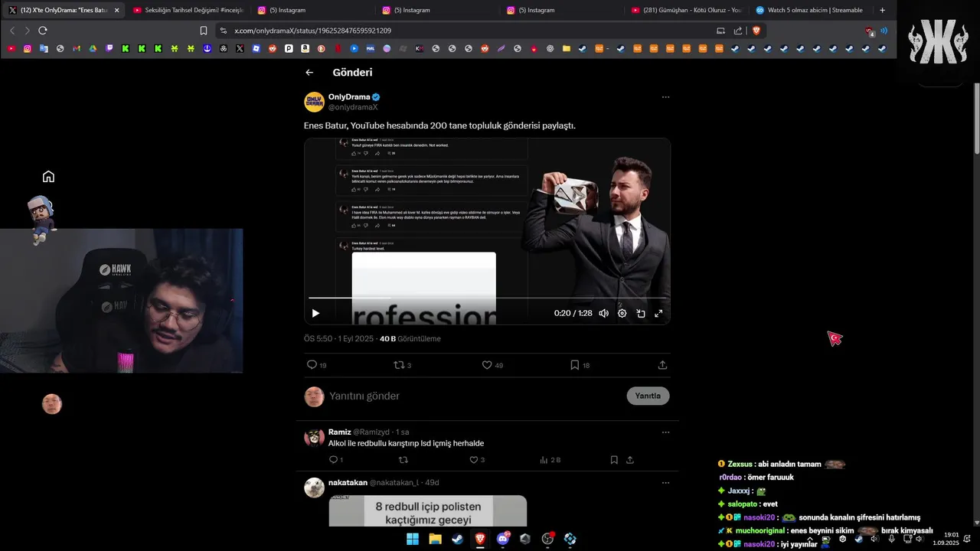Click the X home icon in sidebar
Viewport: 980px width, 551px height.
(x=48, y=177)
